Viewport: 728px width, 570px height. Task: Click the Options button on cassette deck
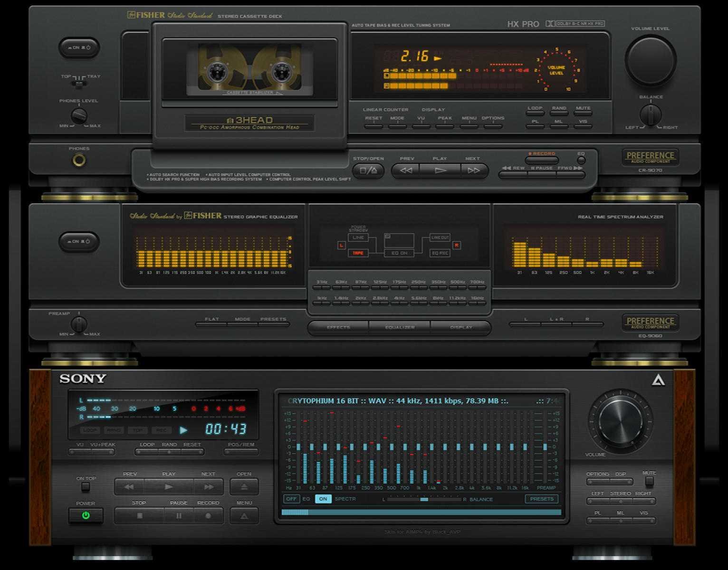pos(493,126)
